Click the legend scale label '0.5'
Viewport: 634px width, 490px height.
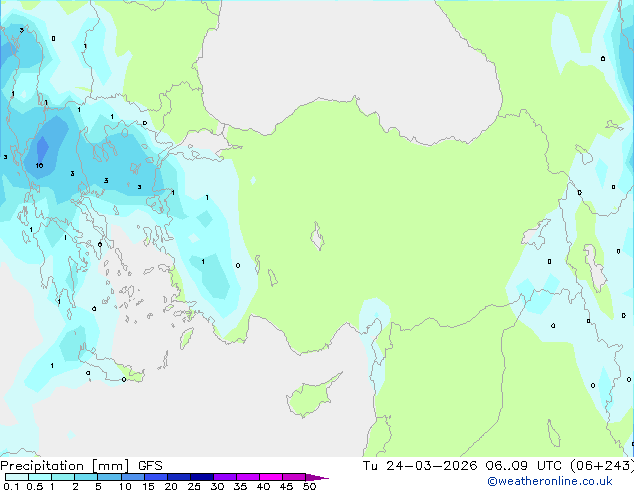click(x=34, y=486)
